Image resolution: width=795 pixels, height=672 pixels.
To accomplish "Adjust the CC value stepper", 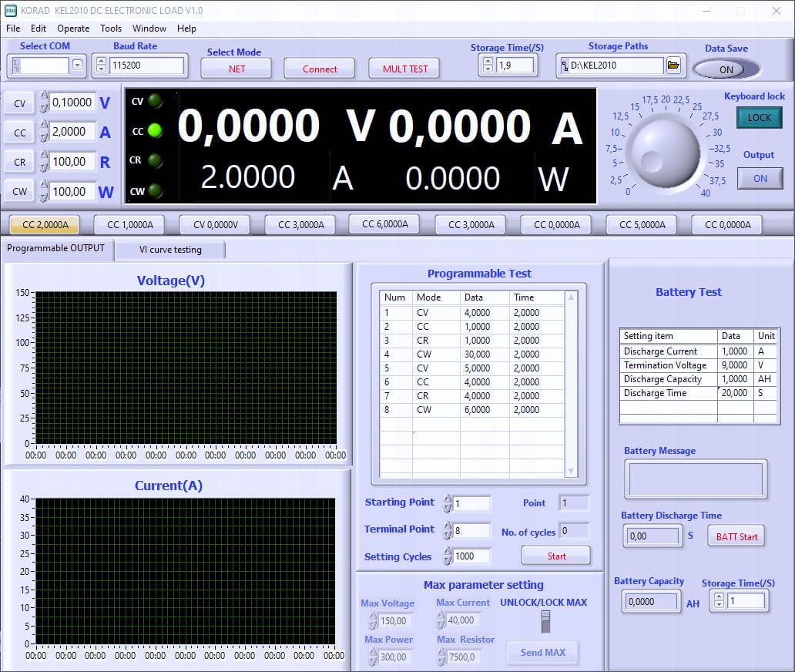I will coord(44,131).
